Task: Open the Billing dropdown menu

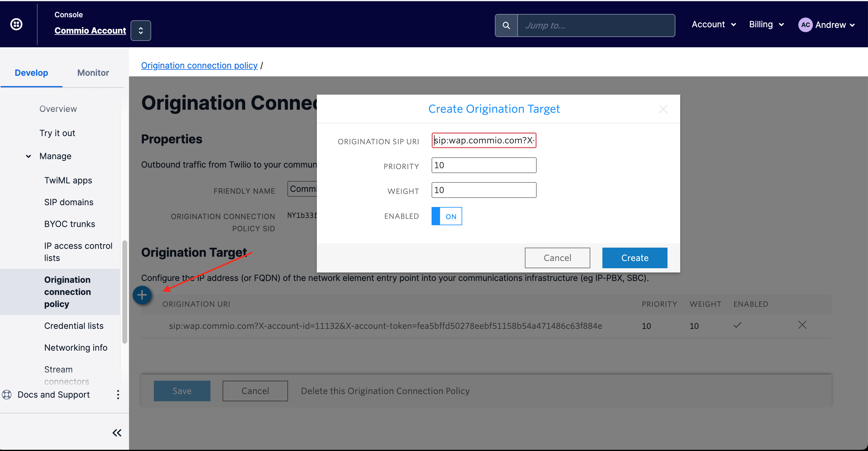Action: pyautogui.click(x=766, y=25)
